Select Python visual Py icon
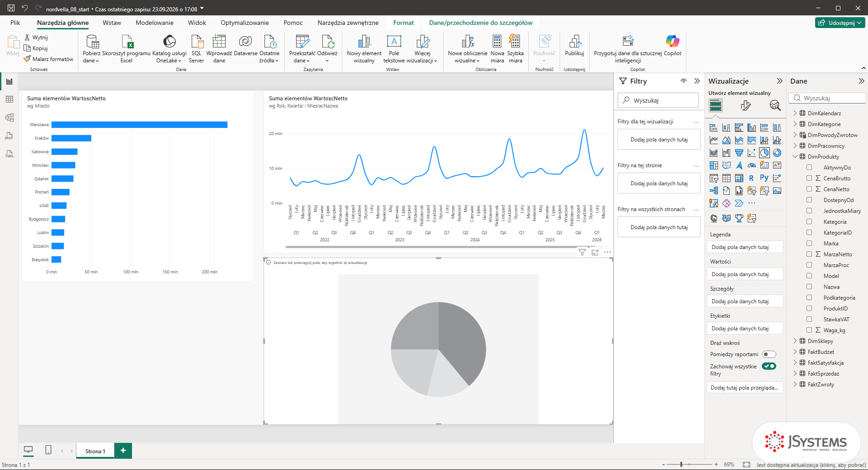Viewport: 868px width, 470px height. point(764,178)
